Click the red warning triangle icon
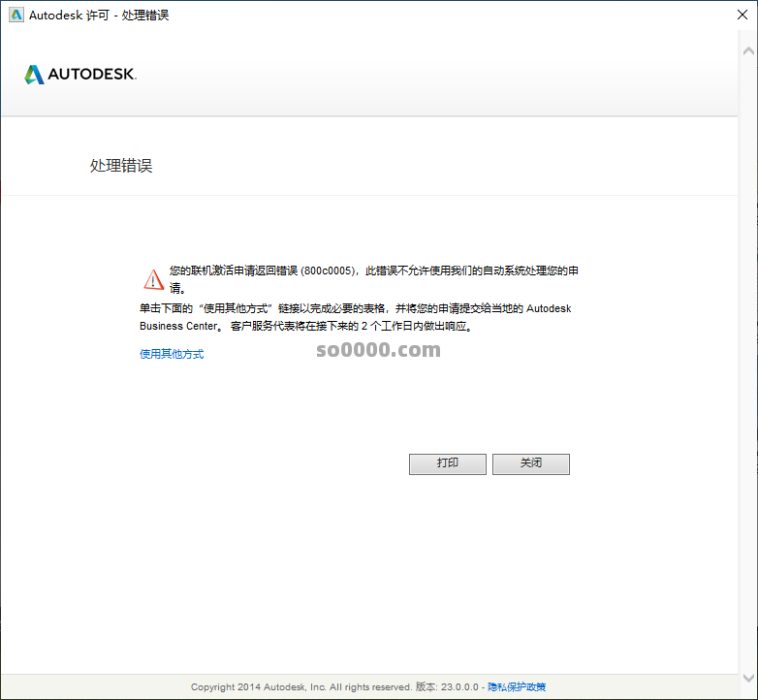 point(153,279)
